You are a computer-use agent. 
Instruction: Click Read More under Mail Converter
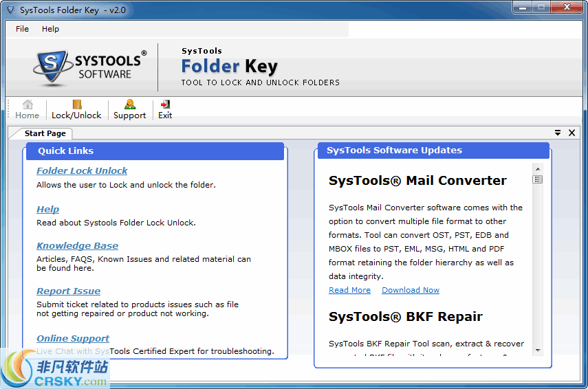coord(349,290)
